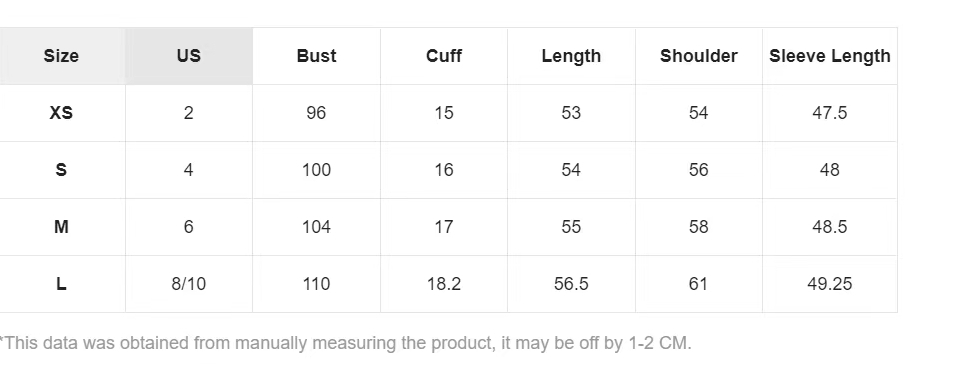
Task: Click the L size row label
Action: tap(62, 284)
